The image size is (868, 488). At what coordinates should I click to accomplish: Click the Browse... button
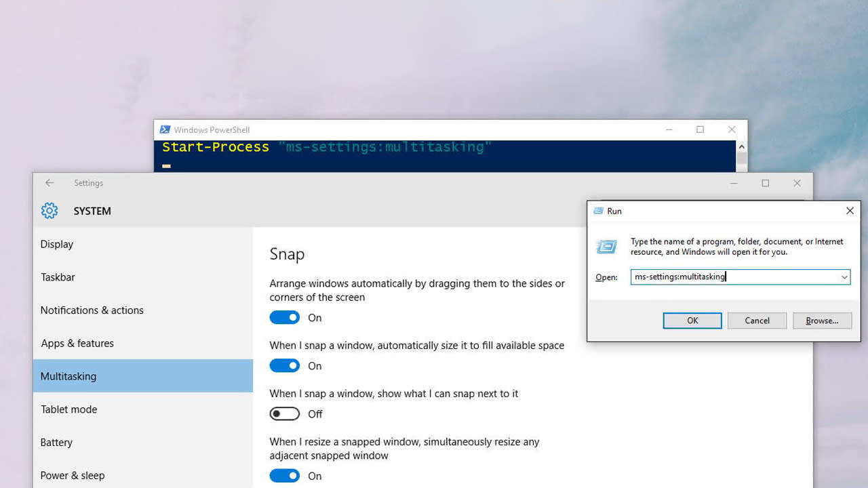click(822, 321)
